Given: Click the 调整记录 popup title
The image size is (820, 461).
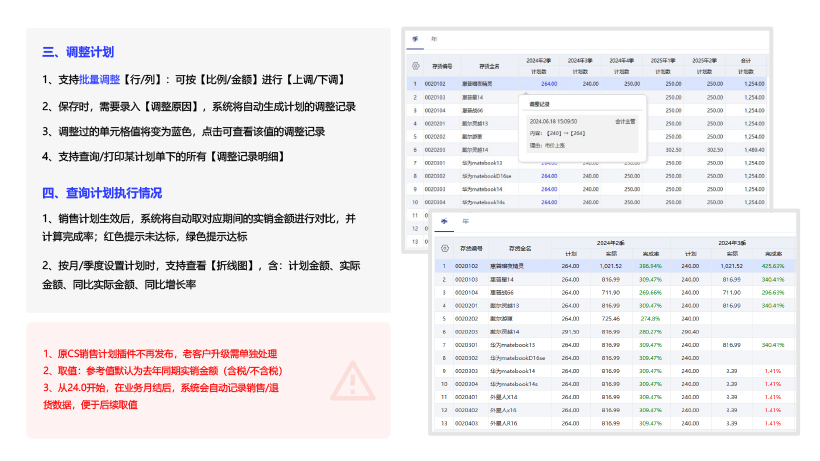Looking at the screenshot, I should point(540,103).
